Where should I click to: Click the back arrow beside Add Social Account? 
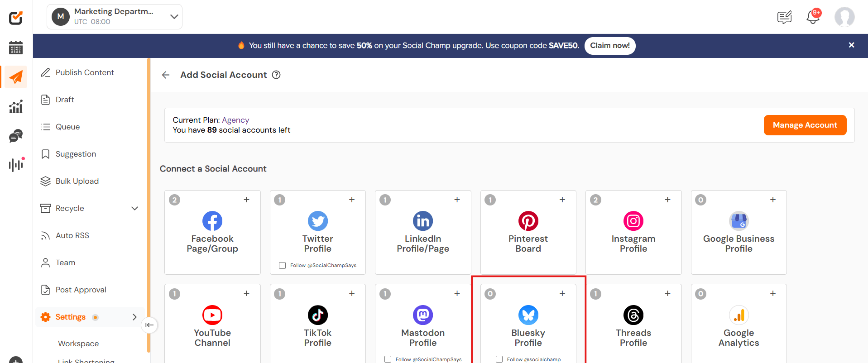[166, 75]
